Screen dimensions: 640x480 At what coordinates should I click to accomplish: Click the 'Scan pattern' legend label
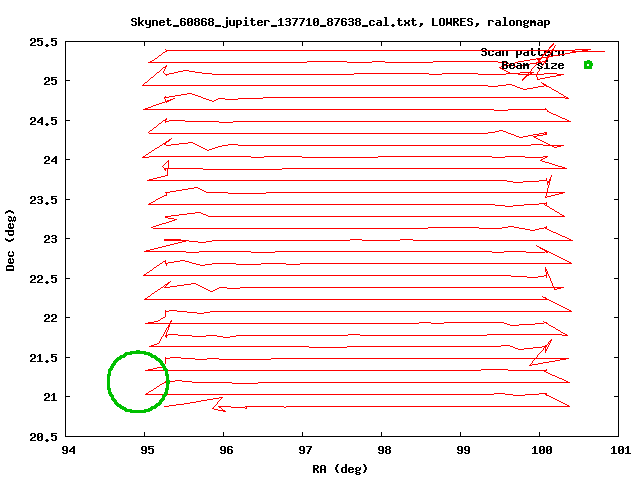coord(522,53)
